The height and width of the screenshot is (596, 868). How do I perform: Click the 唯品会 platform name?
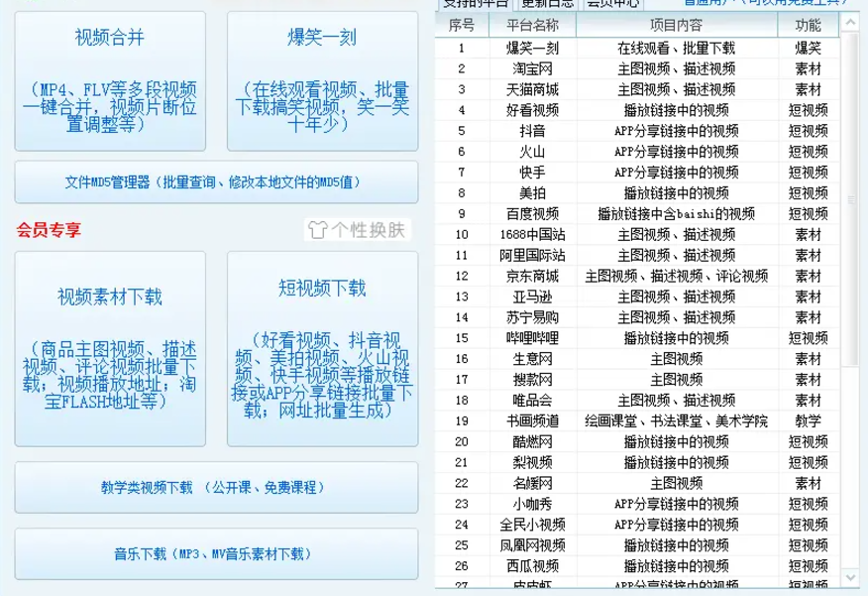pyautogui.click(x=532, y=401)
